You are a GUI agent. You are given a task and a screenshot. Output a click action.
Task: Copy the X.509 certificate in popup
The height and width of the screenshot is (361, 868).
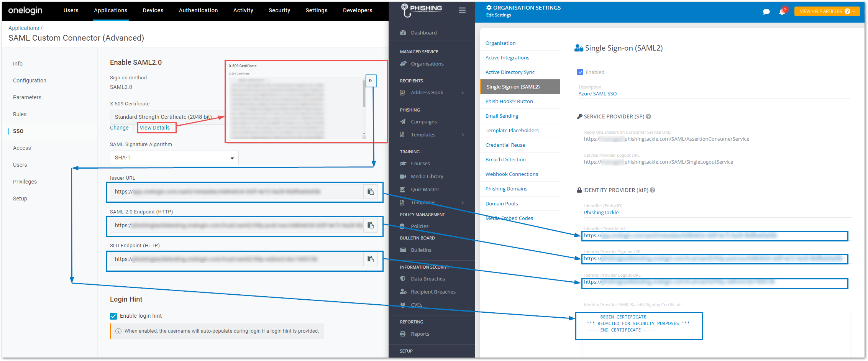371,80
